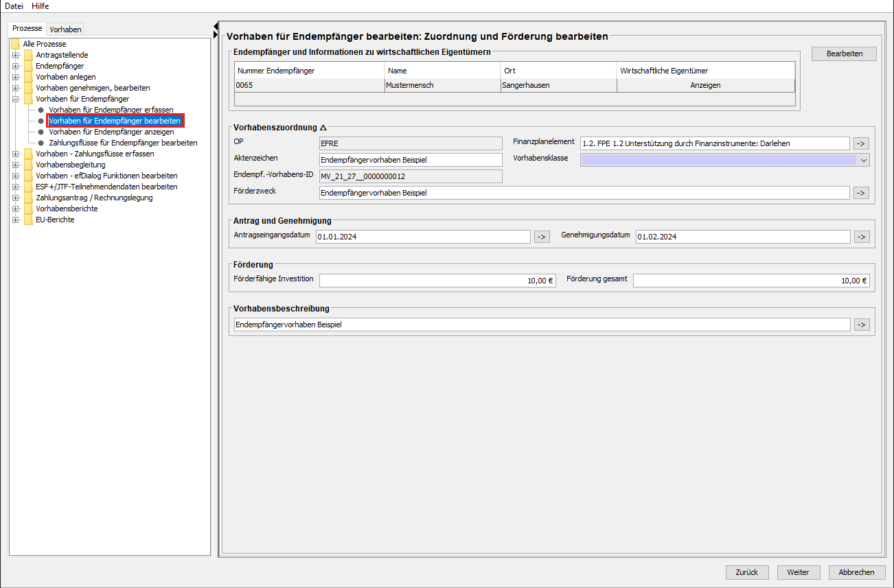This screenshot has height=588, width=894.
Task: Select Vorhaben für Endempfänger bearbeiten
Action: 115,121
